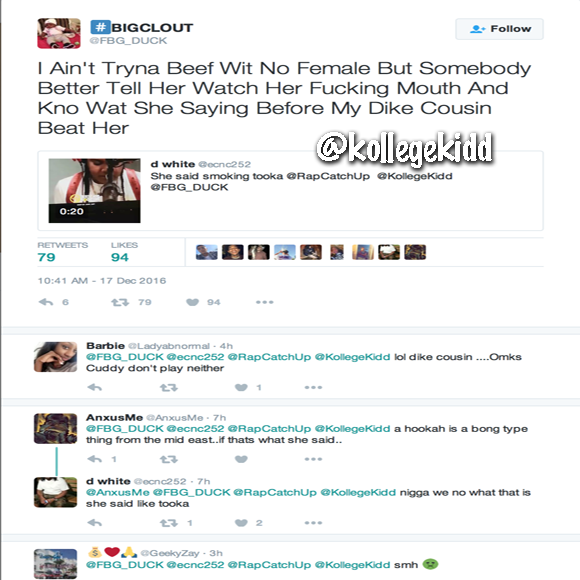Screen dimensions: 580x580
Task: Retweet d white's reply tweet
Action: (169, 523)
